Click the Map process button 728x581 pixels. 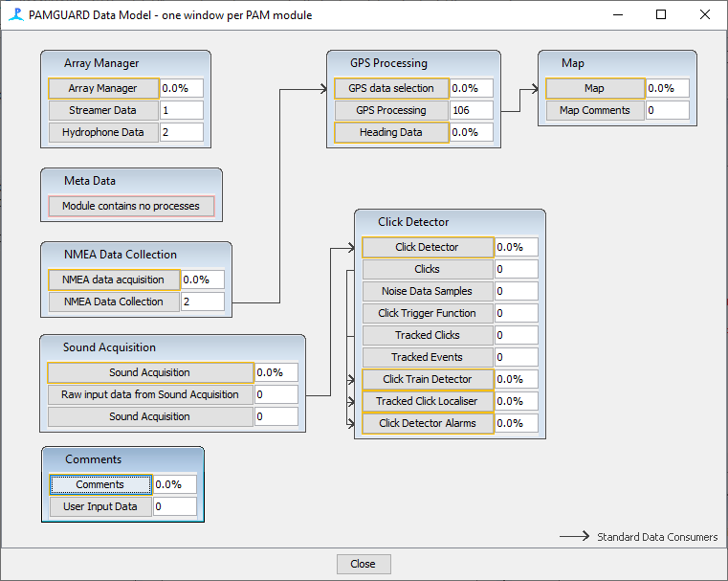[595, 88]
